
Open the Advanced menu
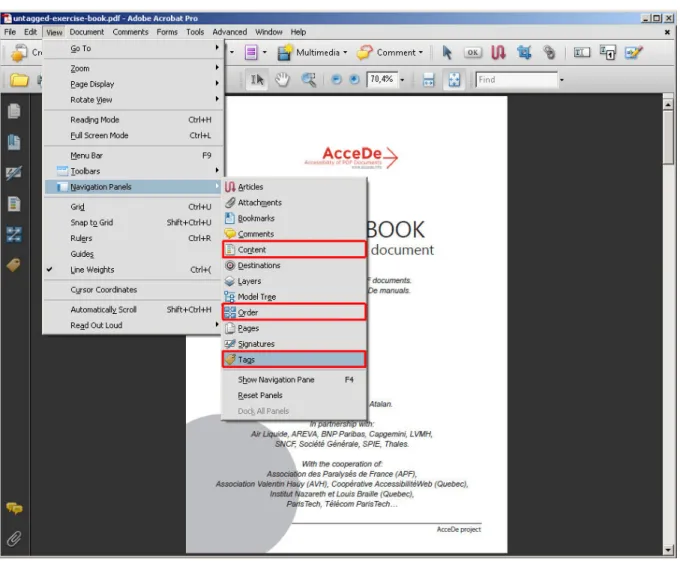pyautogui.click(x=229, y=32)
